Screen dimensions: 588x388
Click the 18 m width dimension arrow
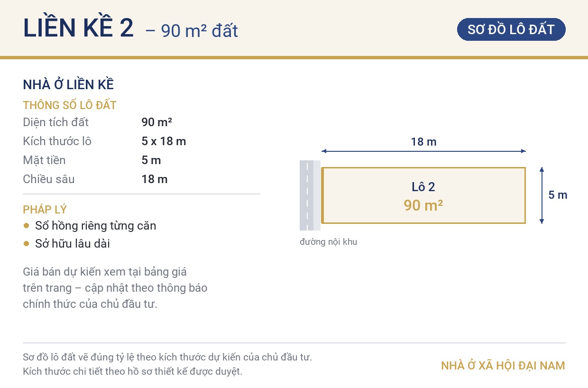click(423, 151)
